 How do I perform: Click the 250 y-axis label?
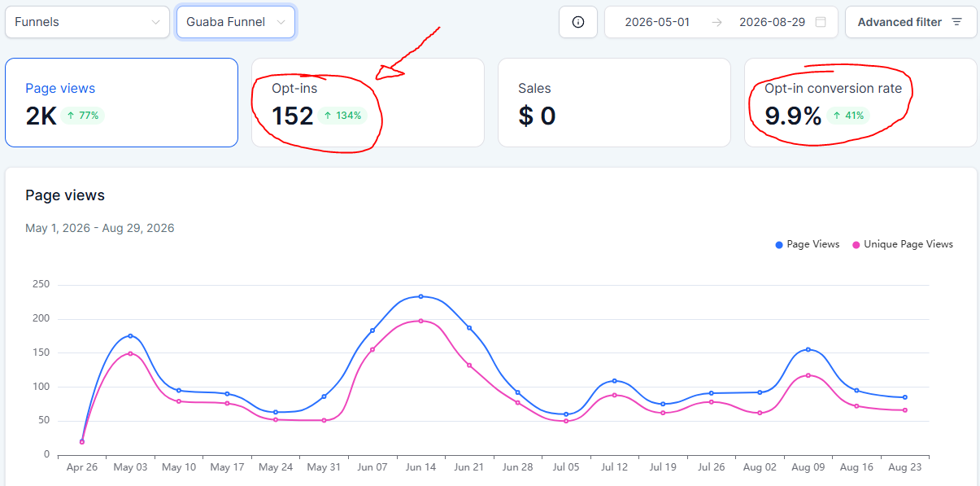point(41,284)
